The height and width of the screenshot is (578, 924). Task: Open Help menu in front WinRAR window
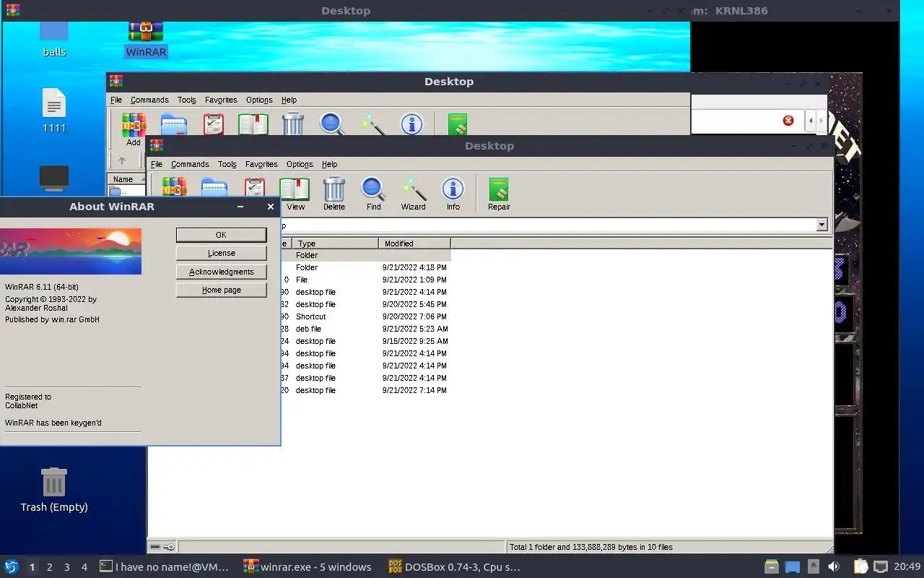point(329,164)
